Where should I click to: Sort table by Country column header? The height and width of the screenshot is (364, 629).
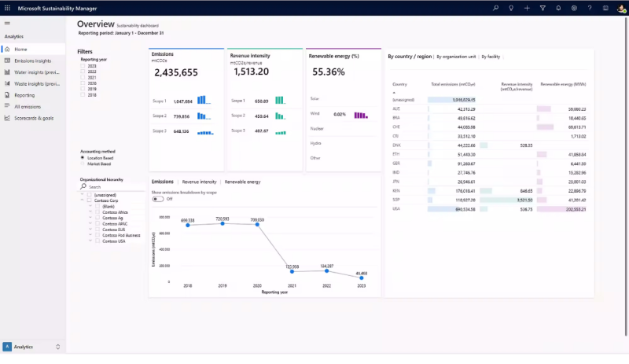click(399, 84)
